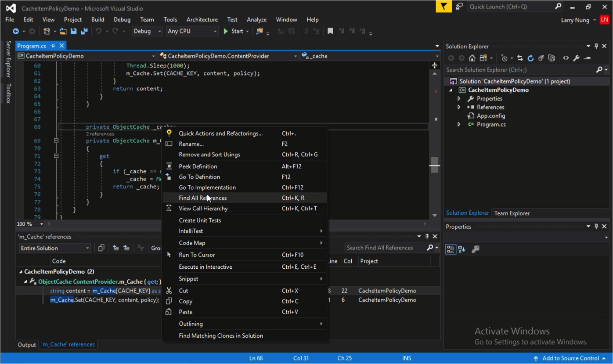Image resolution: width=613 pixels, height=364 pixels.
Task: Open the ContentProvider type navigation dropdown
Action: 228,56
